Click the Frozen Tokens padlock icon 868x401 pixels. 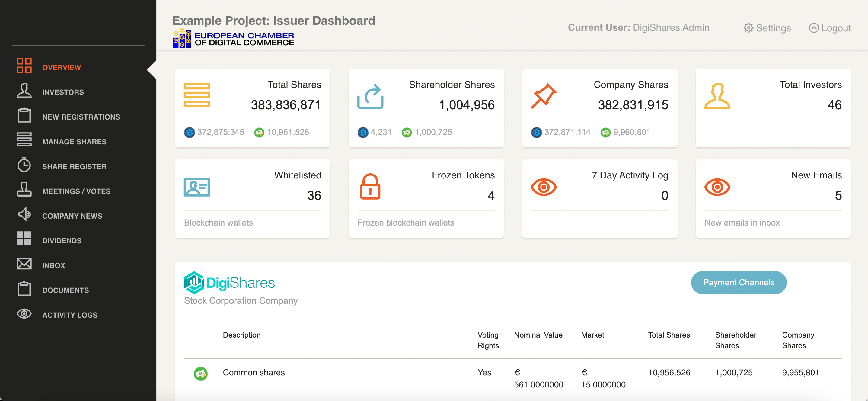click(370, 186)
